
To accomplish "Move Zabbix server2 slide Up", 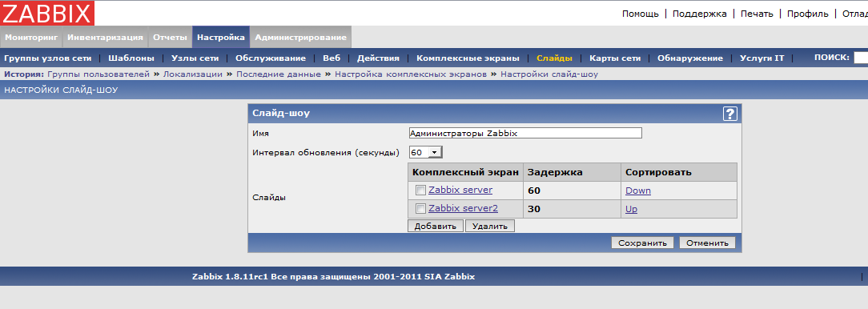I will pyautogui.click(x=631, y=209).
